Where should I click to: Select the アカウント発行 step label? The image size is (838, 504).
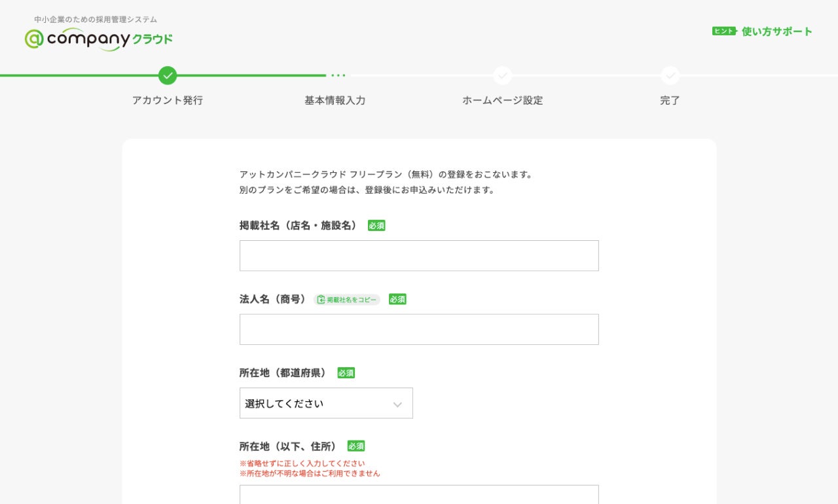(168, 100)
